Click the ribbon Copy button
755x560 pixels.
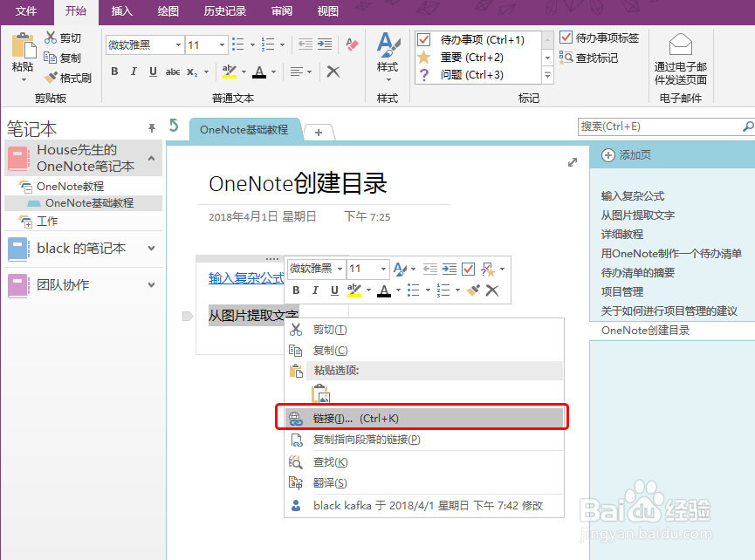63,58
